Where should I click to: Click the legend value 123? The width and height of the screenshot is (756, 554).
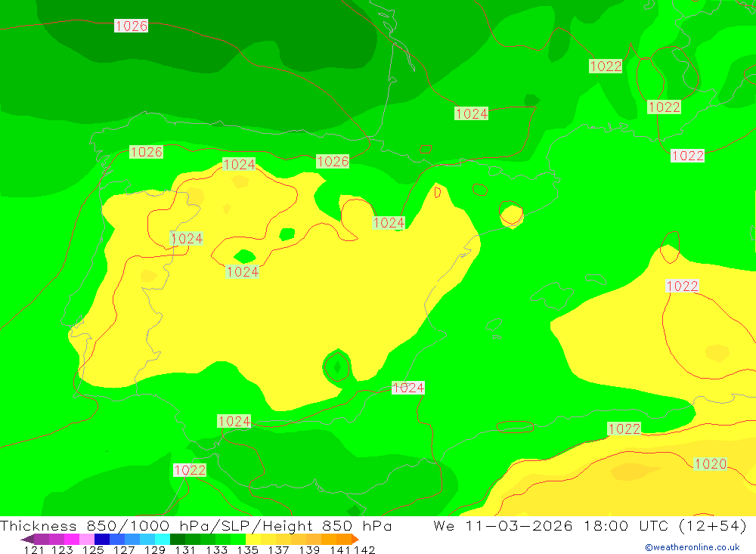pos(62,549)
